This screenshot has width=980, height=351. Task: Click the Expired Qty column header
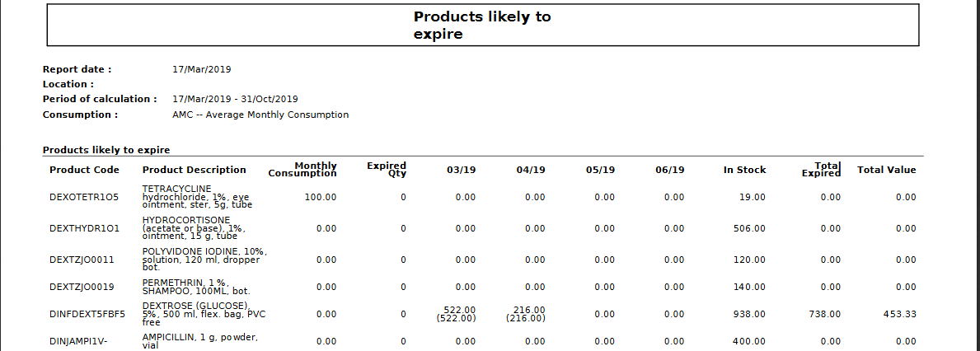tap(387, 170)
